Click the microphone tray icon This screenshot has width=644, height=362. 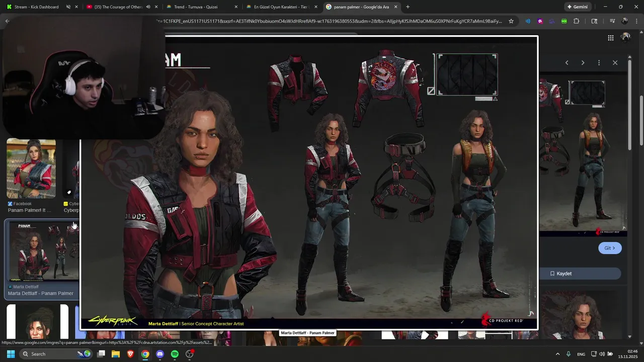tap(569, 354)
